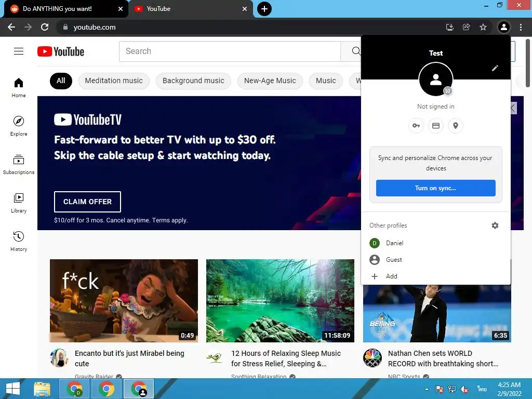The image size is (532, 399).
Task: Click the taskbar clock 4:25 AM
Action: [x=509, y=389]
